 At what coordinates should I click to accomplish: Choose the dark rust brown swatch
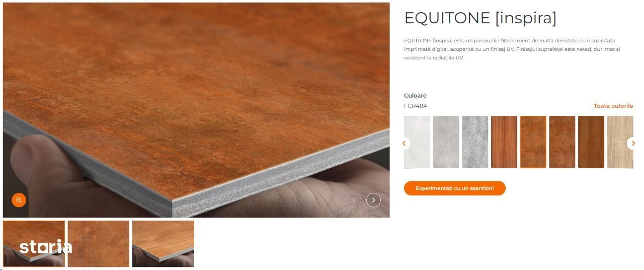click(562, 142)
